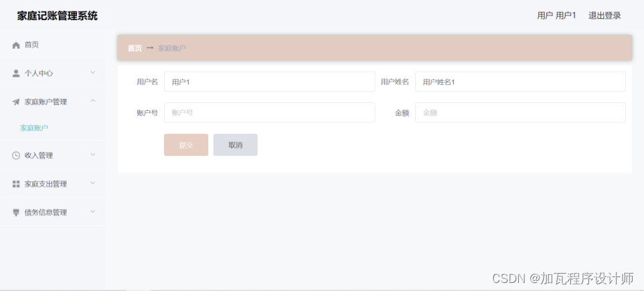This screenshot has height=291, width=644.
Task: Click the 家庭账户 breadcrumb item
Action: 172,48
